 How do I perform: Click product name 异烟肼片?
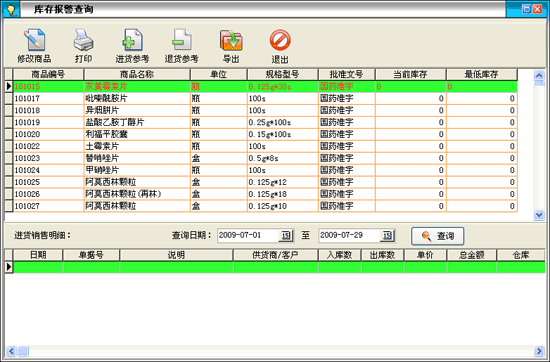tap(102, 110)
